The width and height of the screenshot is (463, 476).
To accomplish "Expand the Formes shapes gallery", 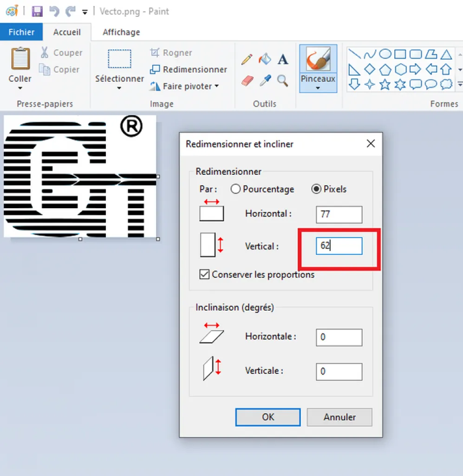I will pos(460,84).
